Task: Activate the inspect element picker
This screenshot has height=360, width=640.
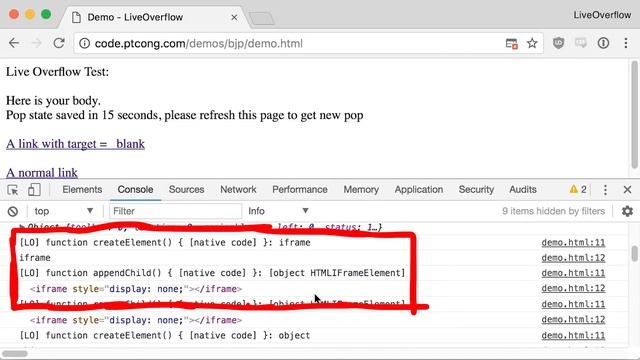Action: (x=13, y=190)
